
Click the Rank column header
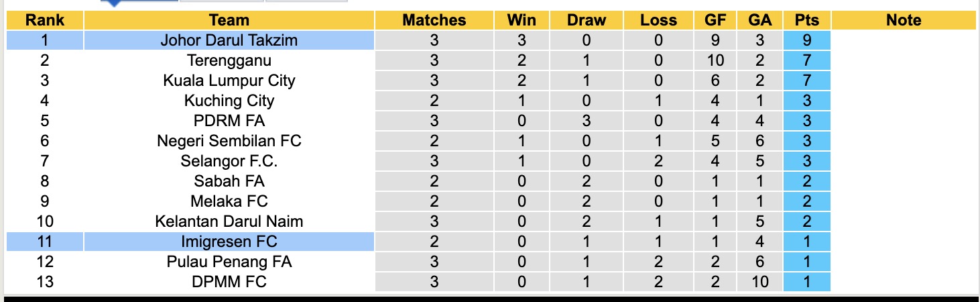pos(44,20)
